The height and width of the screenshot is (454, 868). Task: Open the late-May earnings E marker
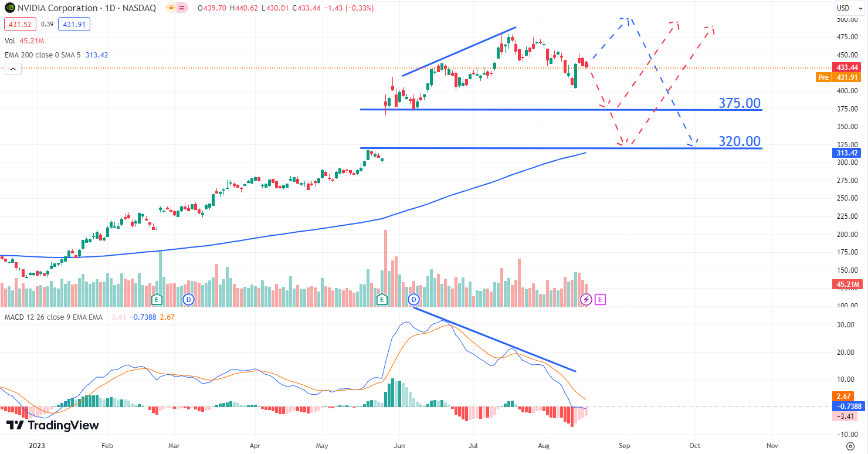[382, 300]
